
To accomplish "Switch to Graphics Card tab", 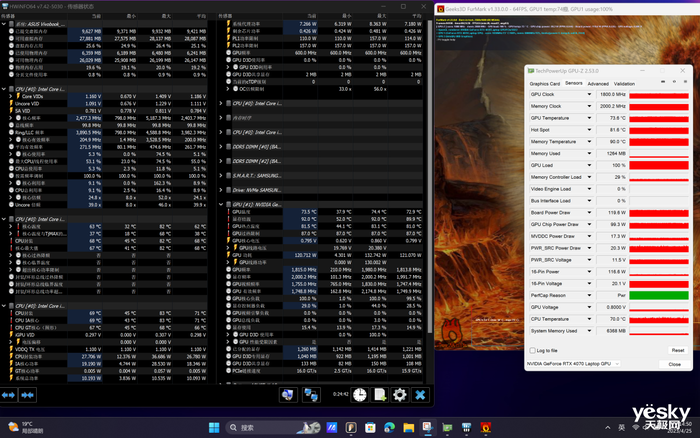I will [x=544, y=83].
